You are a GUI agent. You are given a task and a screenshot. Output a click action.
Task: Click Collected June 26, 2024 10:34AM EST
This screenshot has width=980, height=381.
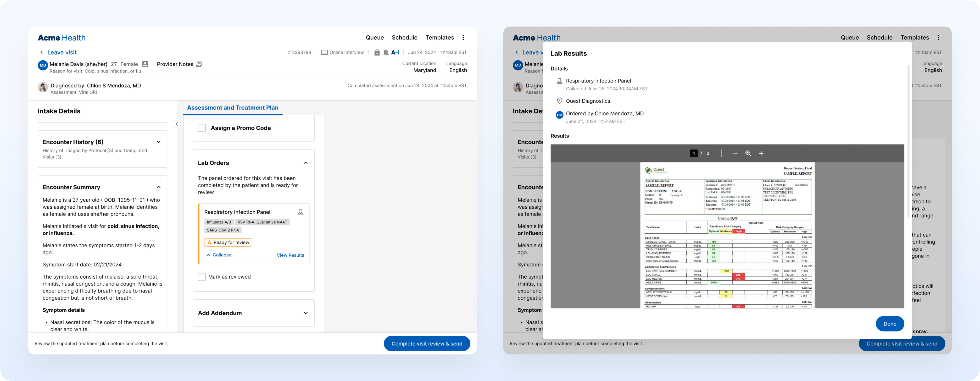tap(607, 88)
